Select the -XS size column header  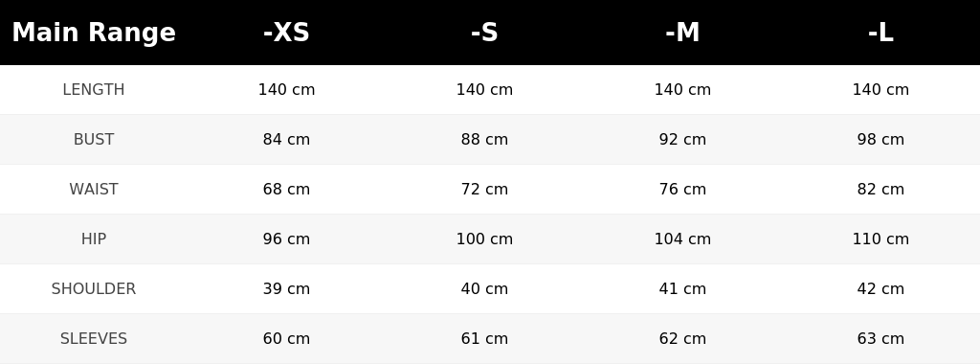pyautogui.click(x=286, y=33)
